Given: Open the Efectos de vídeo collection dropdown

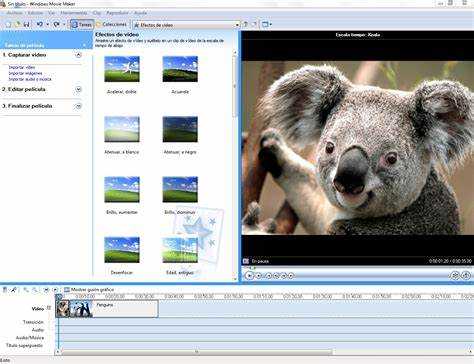Looking at the screenshot, I should (x=186, y=25).
